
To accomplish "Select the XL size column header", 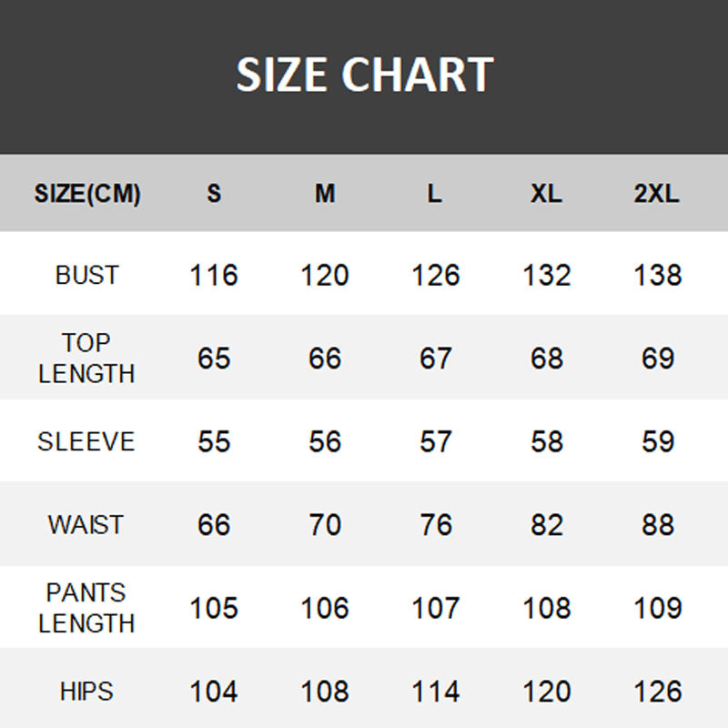I will tap(546, 194).
